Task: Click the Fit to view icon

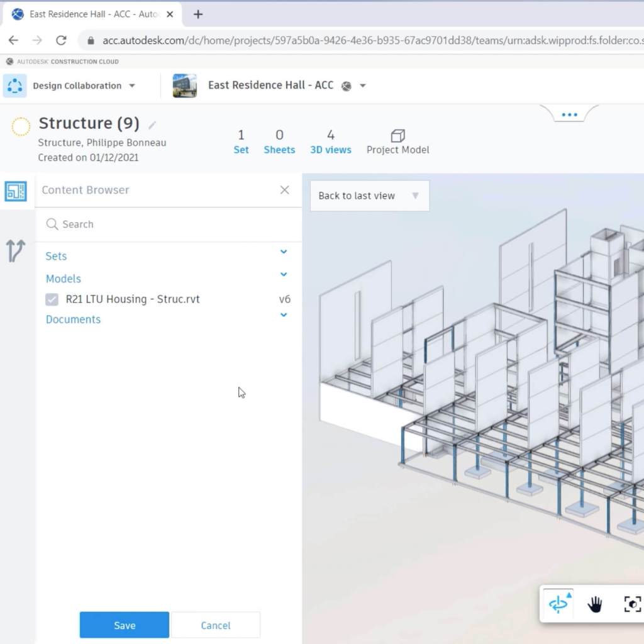Action: pyautogui.click(x=632, y=604)
